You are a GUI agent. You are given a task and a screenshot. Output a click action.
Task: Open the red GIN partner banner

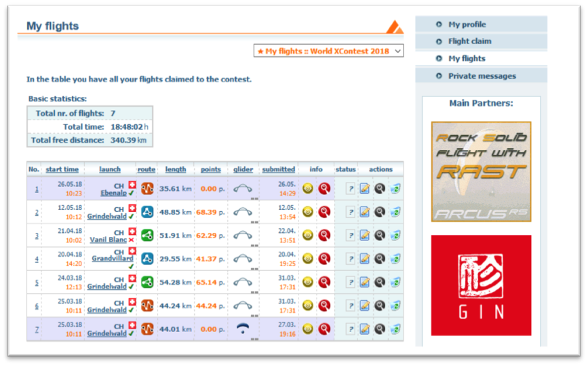pyautogui.click(x=481, y=285)
